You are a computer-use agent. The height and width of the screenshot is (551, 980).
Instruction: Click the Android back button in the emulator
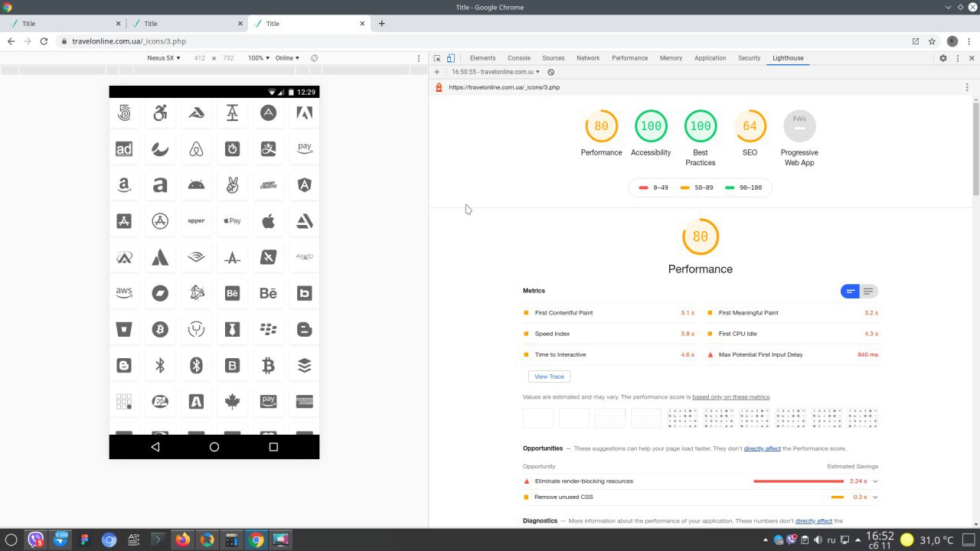tap(155, 447)
